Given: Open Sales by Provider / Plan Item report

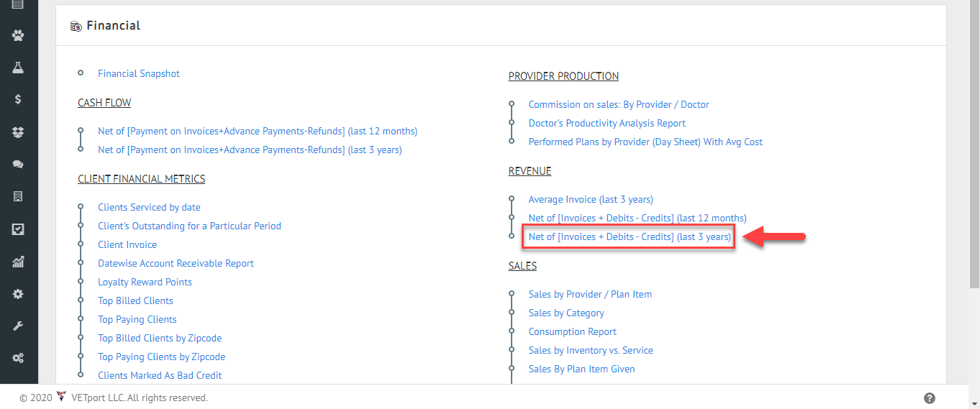Looking at the screenshot, I should tap(590, 294).
